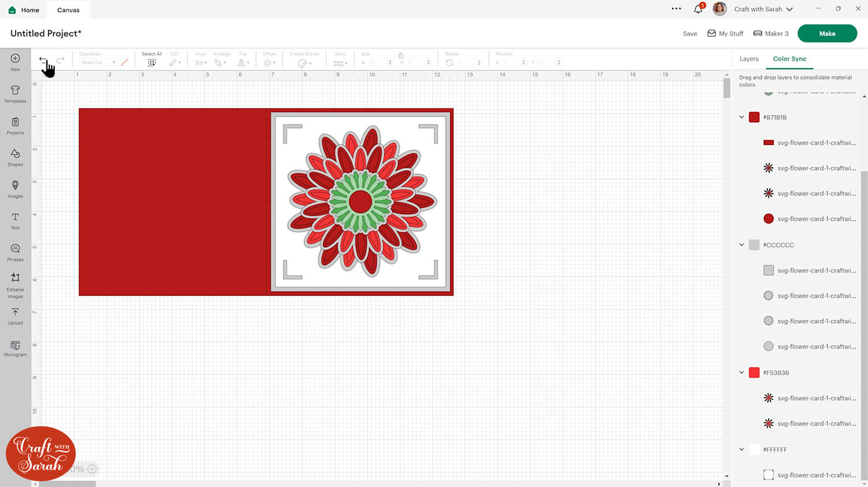Open the Offset dropdown

pos(270,63)
